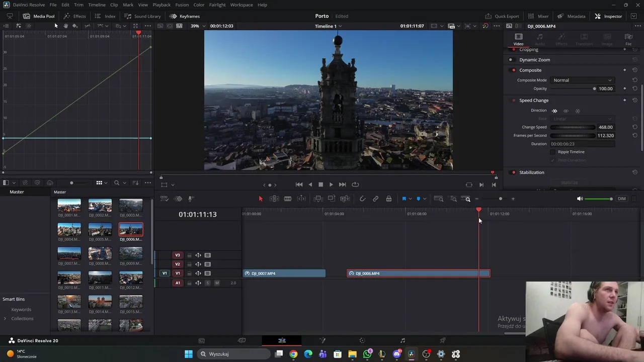This screenshot has height=362, width=644.
Task: Open Google Chrome from the taskbar
Action: click(293, 354)
